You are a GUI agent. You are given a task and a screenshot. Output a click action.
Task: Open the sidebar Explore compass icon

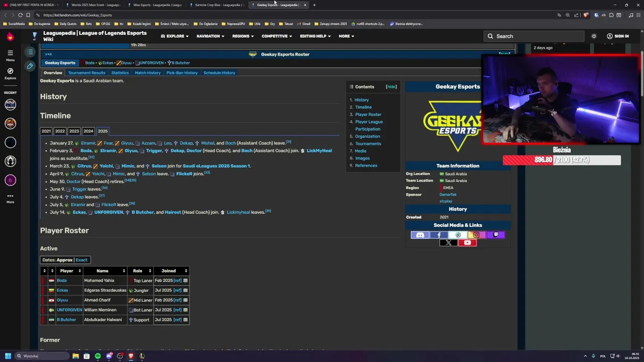[10, 71]
